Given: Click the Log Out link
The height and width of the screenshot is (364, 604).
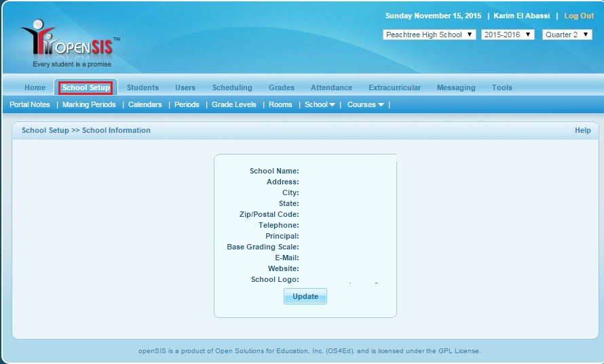Looking at the screenshot, I should point(579,16).
